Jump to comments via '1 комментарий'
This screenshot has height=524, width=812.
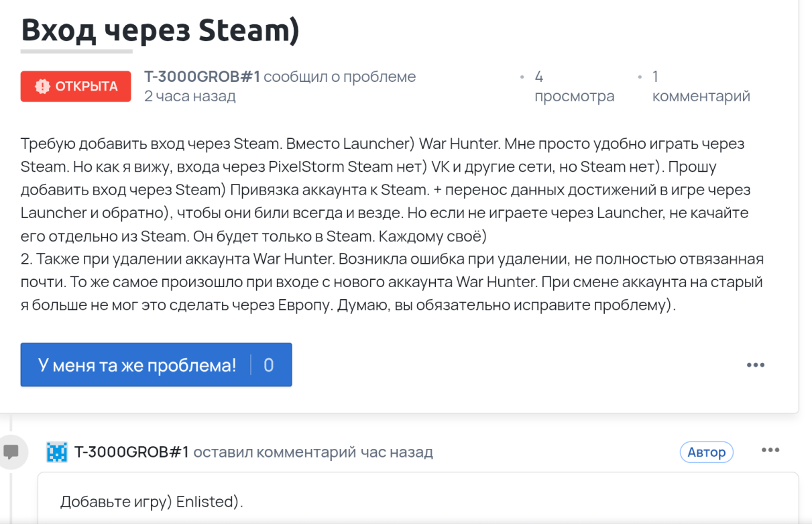pos(701,87)
